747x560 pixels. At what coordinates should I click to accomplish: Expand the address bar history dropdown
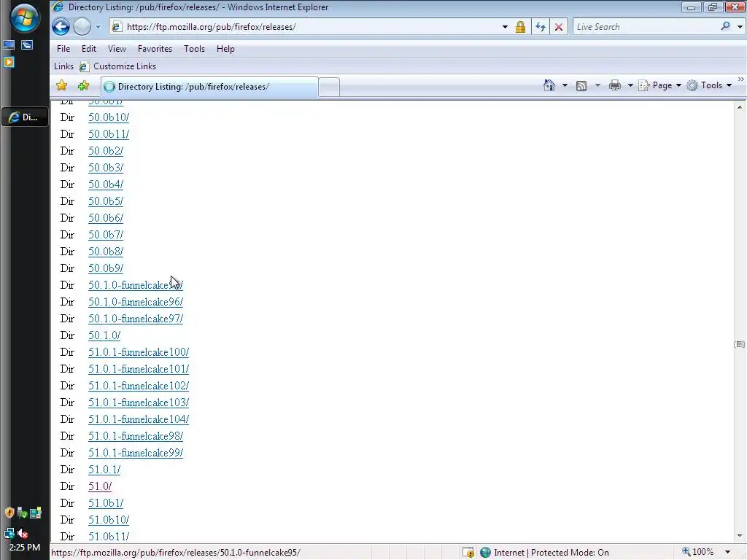(505, 27)
